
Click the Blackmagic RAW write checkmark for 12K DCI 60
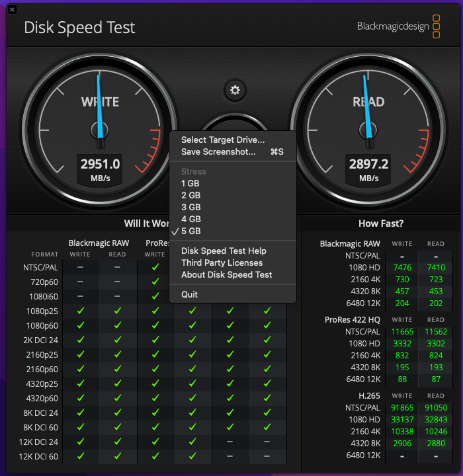[x=81, y=456]
